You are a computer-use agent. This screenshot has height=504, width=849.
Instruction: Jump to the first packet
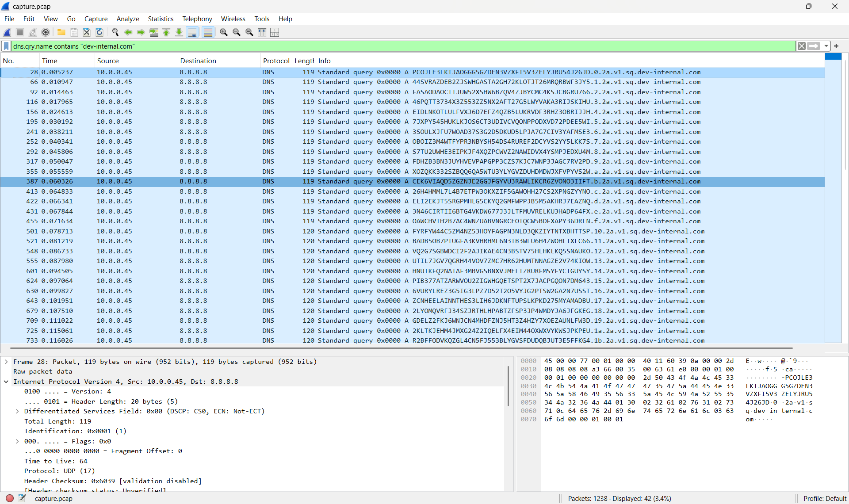(x=166, y=32)
